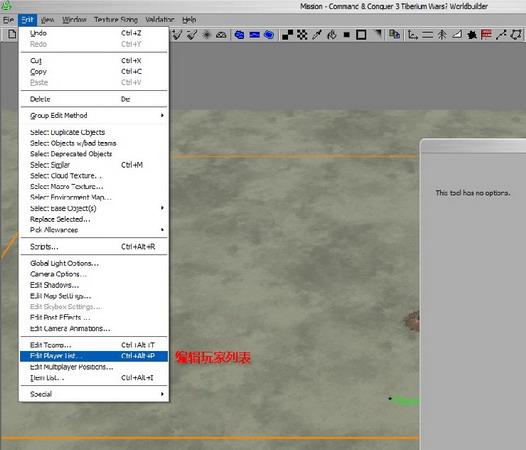Select the blue round lake tool
526x450 pixels.
(269, 35)
